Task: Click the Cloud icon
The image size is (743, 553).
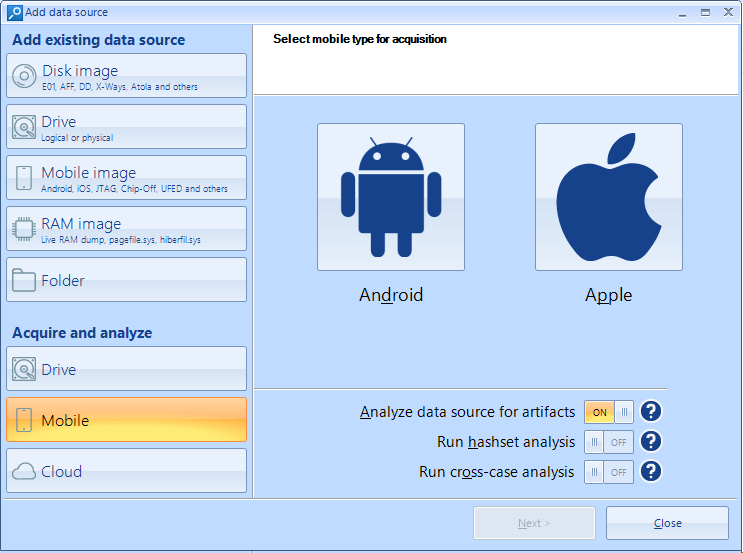Action: pyautogui.click(x=24, y=471)
